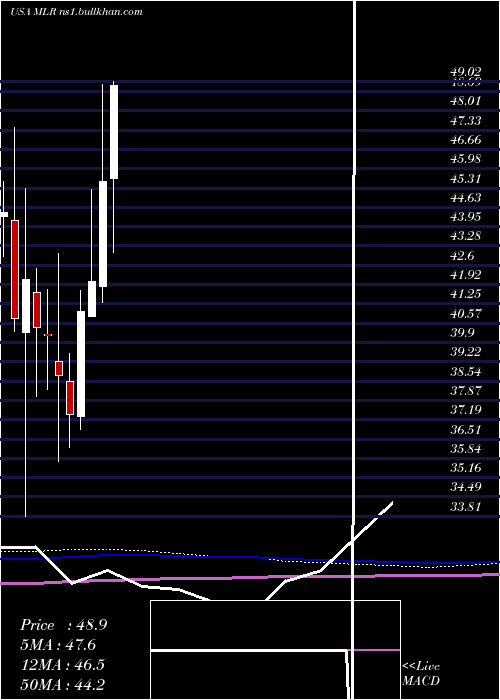Viewport: 500px width, 700px height.
Task: Click the large red candlestick body near 42
Action: (15, 269)
